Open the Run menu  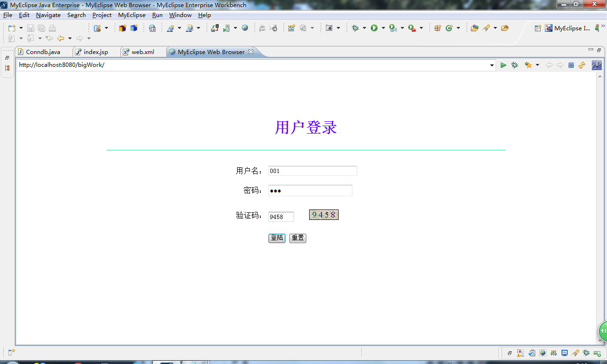[157, 15]
